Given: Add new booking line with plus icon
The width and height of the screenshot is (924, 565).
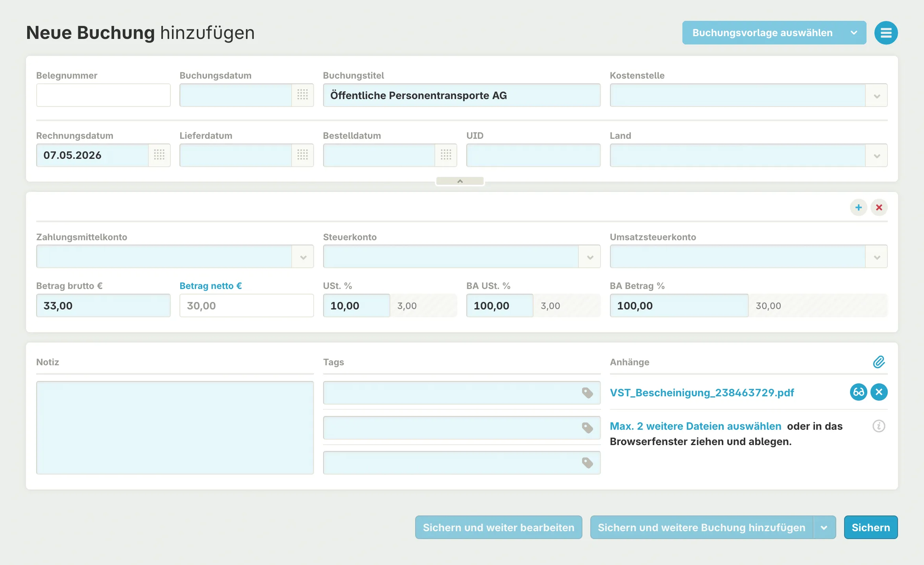Looking at the screenshot, I should pos(858,207).
